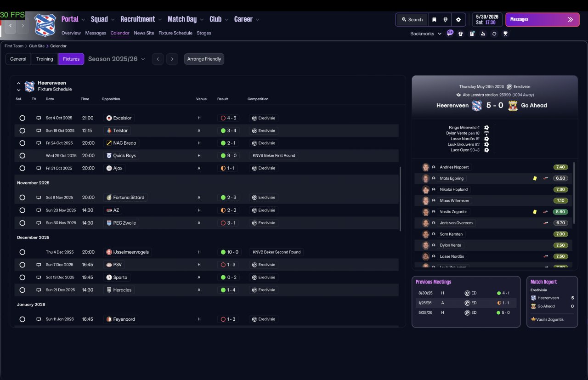Click Andries Noppert's player face icon
The image size is (588, 380).
(x=426, y=167)
